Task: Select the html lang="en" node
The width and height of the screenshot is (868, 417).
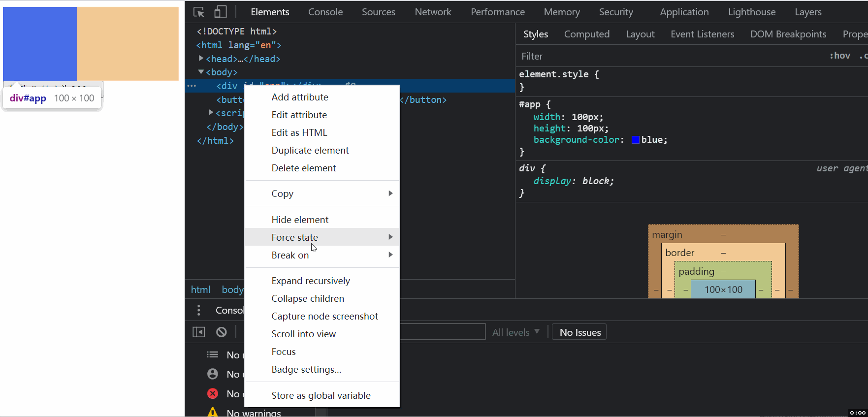Action: point(238,45)
